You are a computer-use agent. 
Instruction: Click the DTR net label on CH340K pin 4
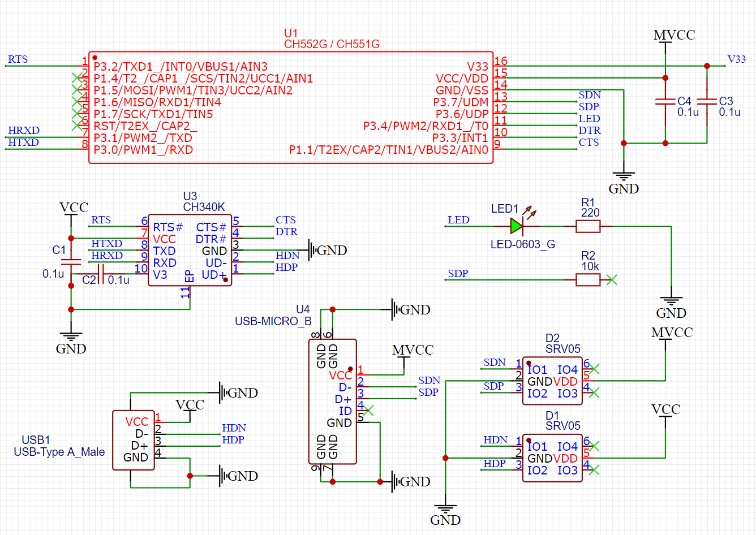tap(286, 231)
